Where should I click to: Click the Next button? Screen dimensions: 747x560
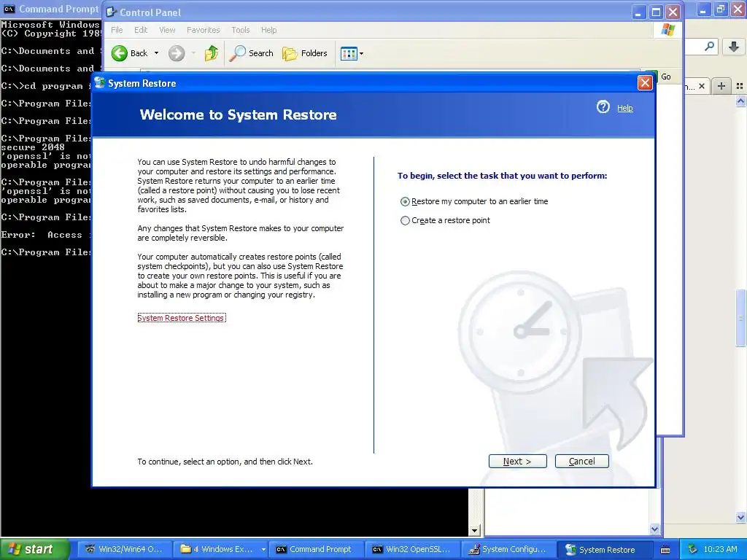click(517, 461)
